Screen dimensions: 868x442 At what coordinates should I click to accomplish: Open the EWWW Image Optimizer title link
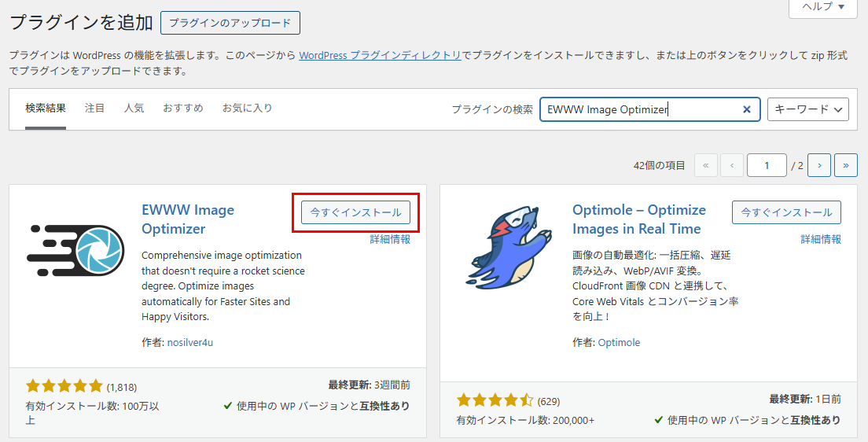(x=188, y=219)
